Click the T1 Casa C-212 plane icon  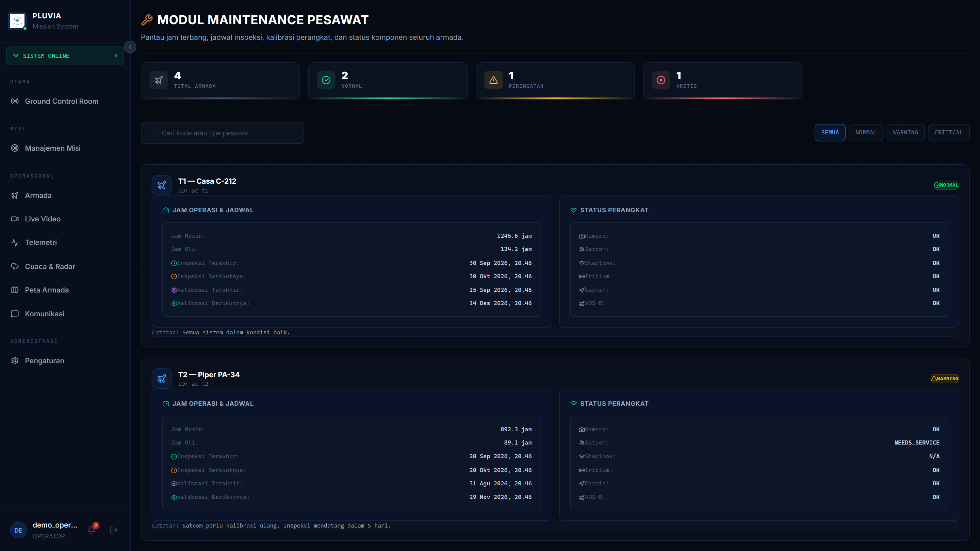(x=162, y=185)
